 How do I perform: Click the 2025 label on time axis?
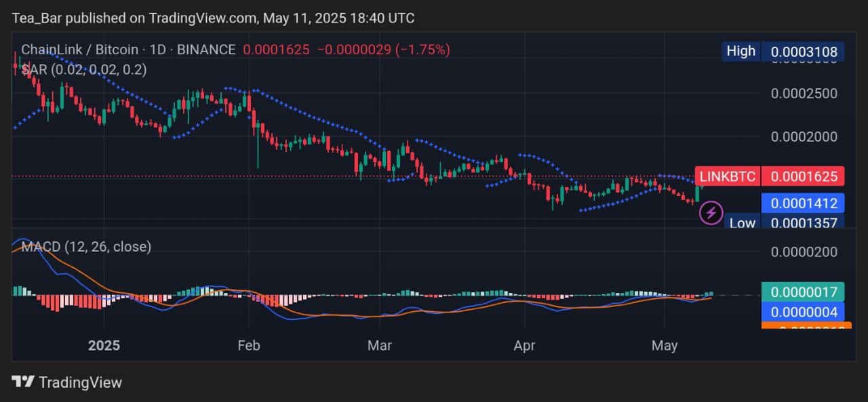click(x=104, y=346)
